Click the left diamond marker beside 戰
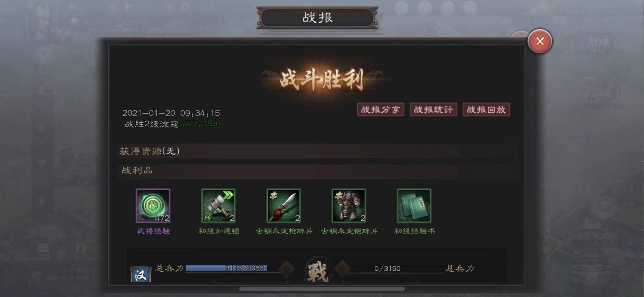 click(x=287, y=269)
